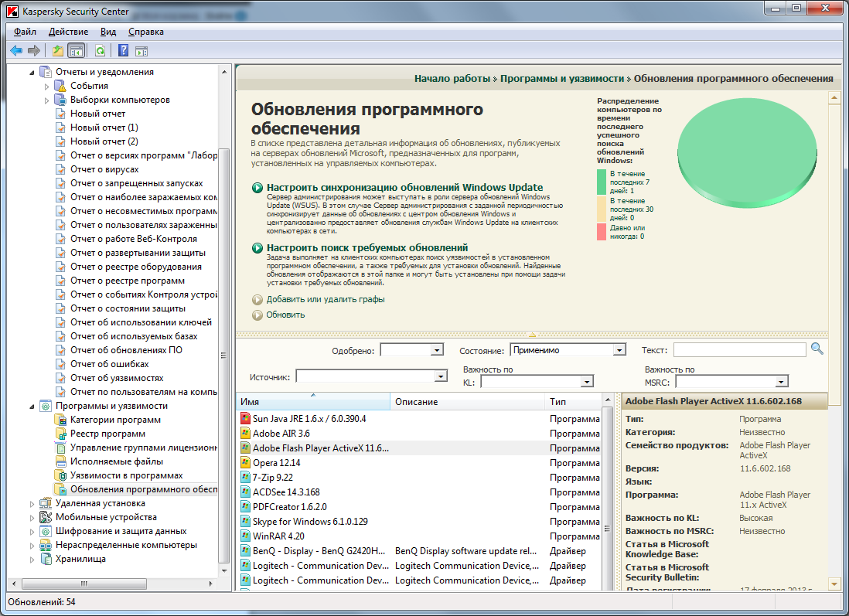Open the Одобрено dropdown
Image resolution: width=849 pixels, height=616 pixels.
point(437,350)
